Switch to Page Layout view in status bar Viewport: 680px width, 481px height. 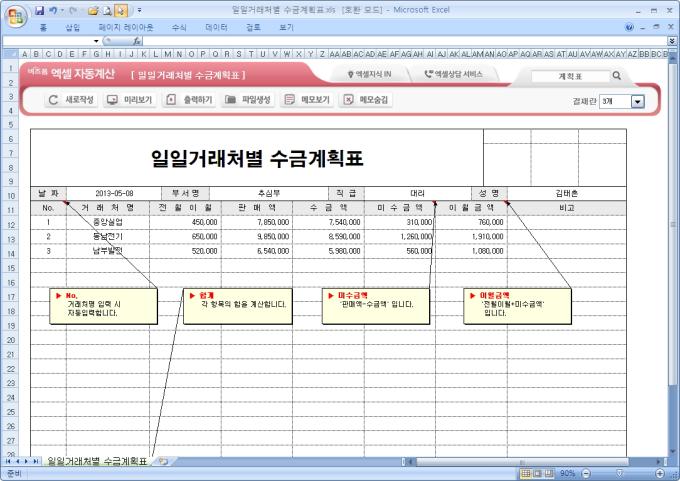coord(538,473)
